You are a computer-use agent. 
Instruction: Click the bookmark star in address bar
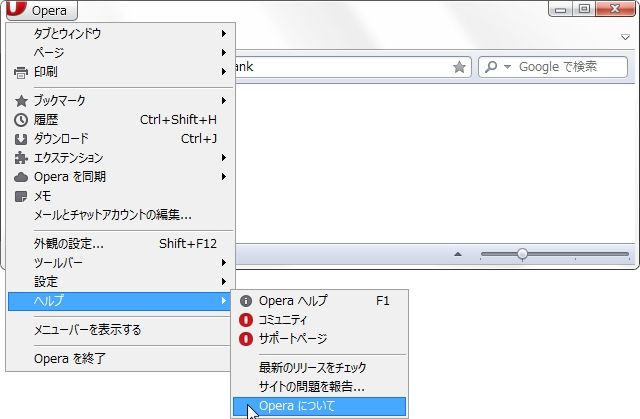tap(459, 67)
